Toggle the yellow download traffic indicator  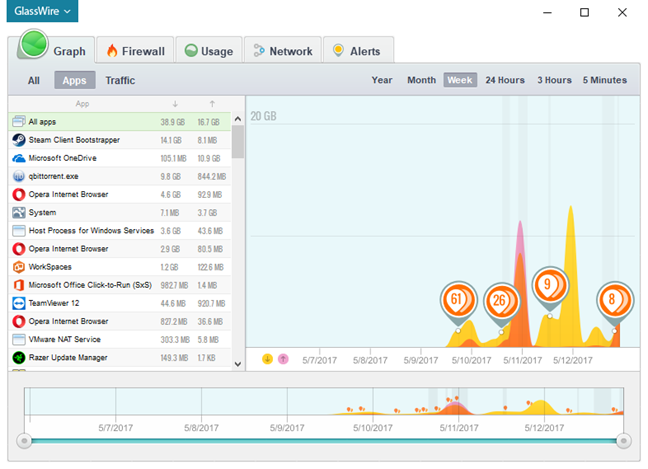pyautogui.click(x=267, y=359)
